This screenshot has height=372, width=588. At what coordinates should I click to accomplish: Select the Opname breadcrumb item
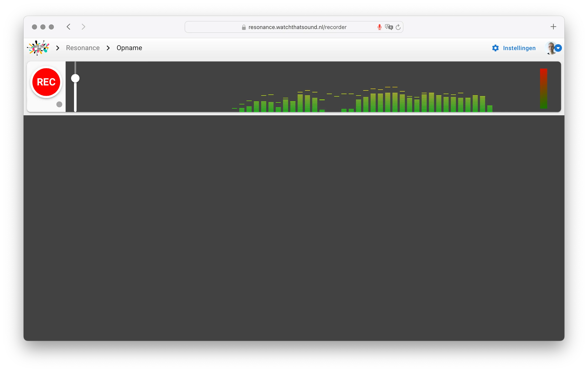click(129, 48)
